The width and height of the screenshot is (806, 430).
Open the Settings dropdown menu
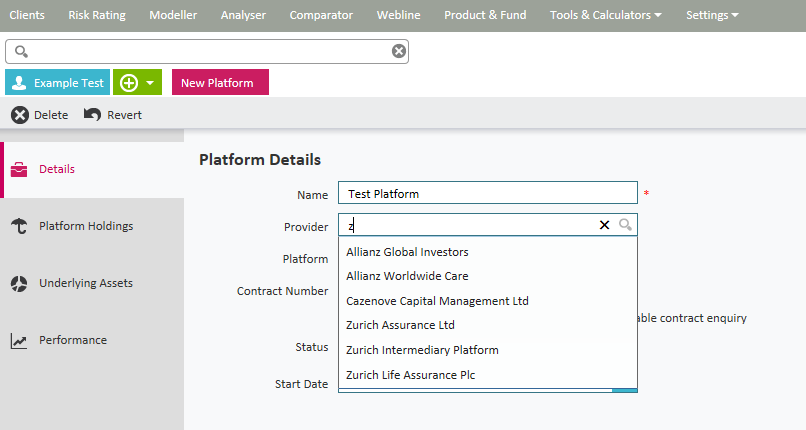pos(712,15)
